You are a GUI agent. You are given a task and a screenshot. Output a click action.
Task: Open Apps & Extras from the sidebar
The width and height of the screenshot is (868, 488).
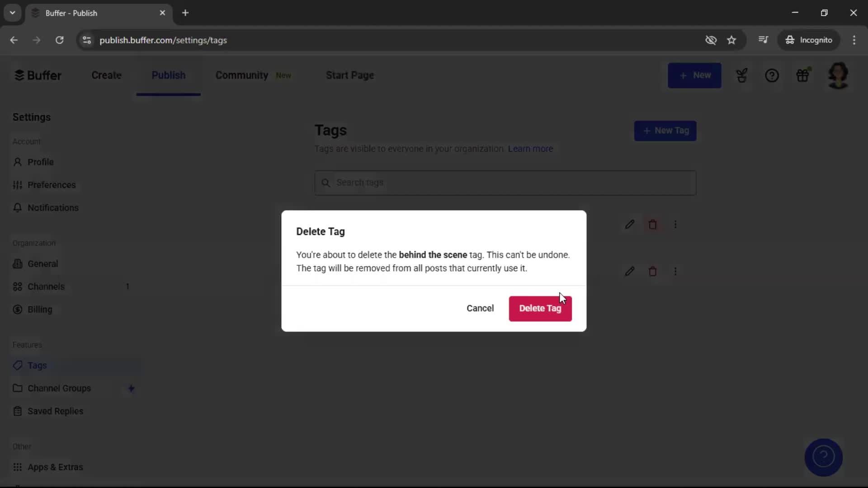click(x=55, y=467)
